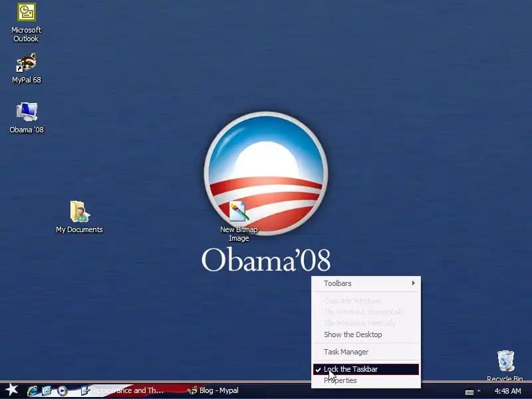This screenshot has width=532, height=399.
Task: Open Task Manager from the context menu
Action: (x=366, y=352)
